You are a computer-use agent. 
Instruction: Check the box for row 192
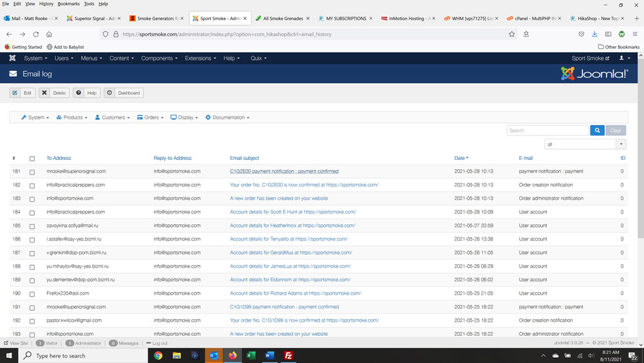click(32, 322)
